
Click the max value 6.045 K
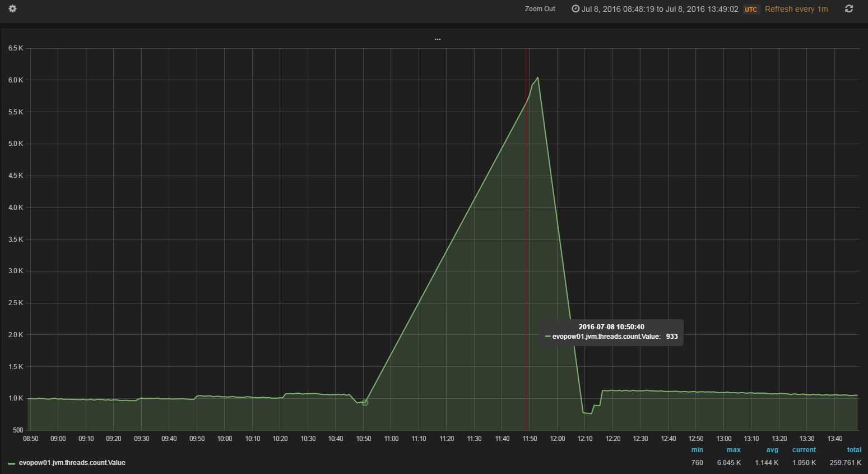click(729, 463)
